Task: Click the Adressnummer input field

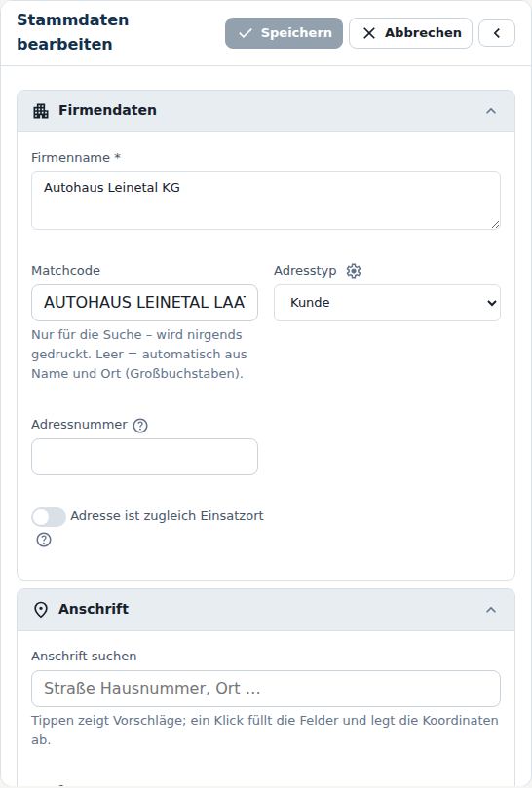Action: click(x=144, y=456)
